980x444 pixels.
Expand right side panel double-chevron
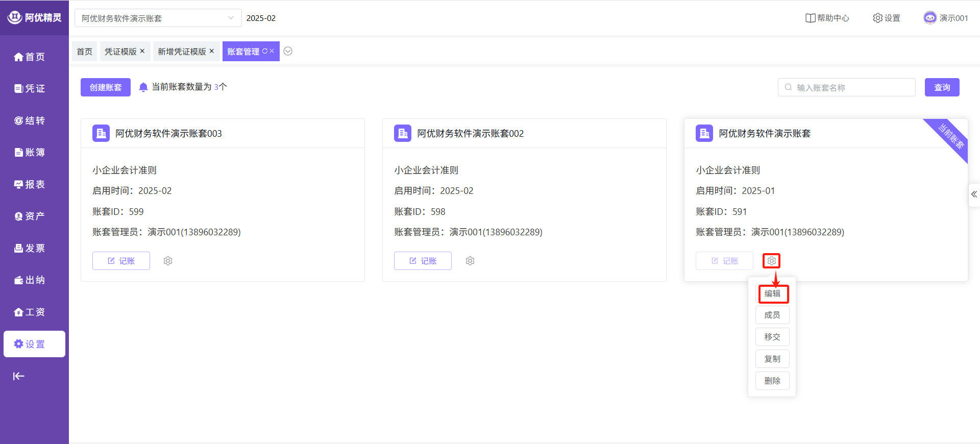tap(974, 194)
